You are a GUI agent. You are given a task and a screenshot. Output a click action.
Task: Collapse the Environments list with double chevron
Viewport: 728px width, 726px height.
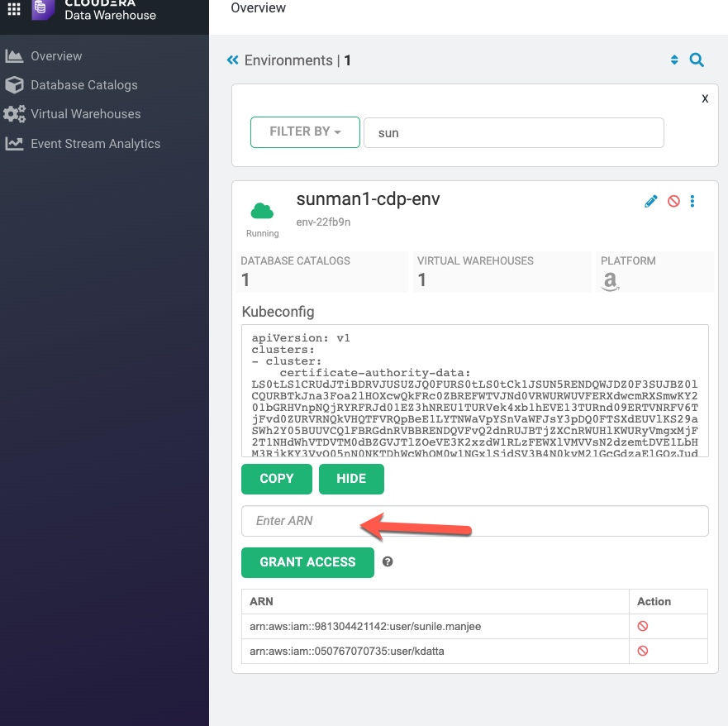tap(232, 60)
